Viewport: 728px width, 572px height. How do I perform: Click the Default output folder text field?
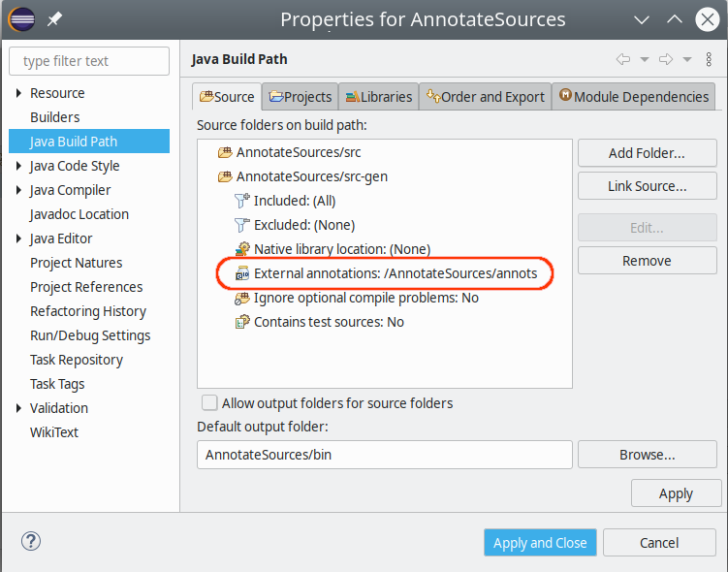(385, 455)
